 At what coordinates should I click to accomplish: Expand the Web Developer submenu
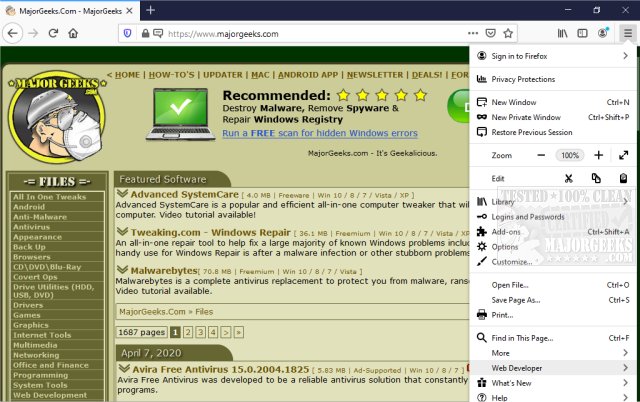tap(553, 368)
